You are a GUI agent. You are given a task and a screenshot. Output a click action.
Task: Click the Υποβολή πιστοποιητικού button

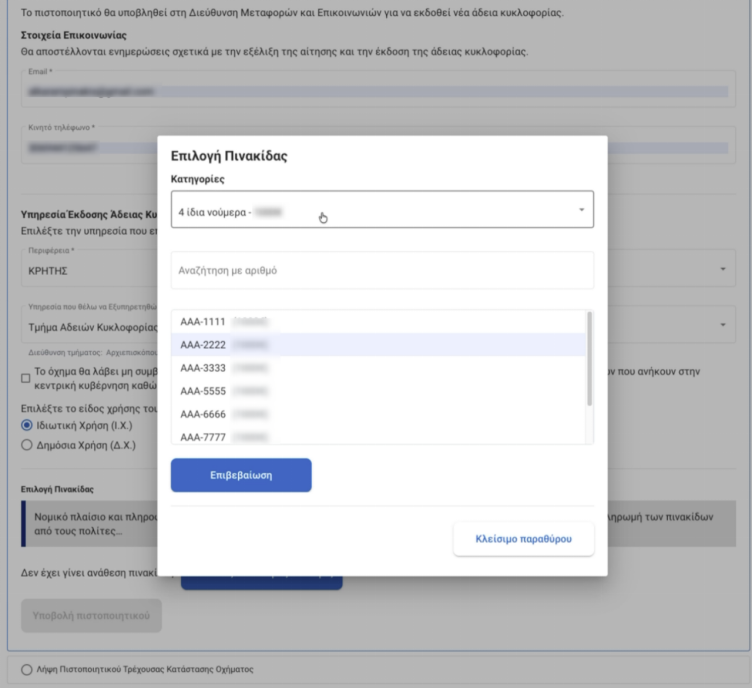click(91, 616)
